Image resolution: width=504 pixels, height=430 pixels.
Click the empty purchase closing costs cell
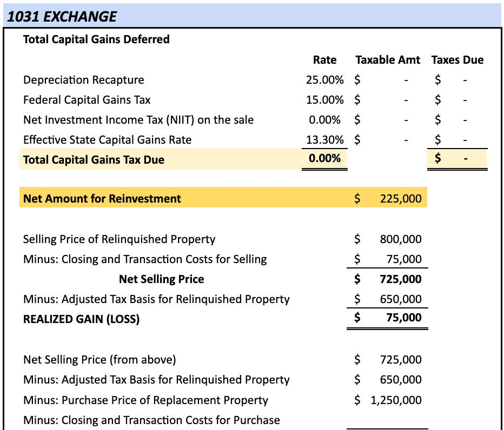pyautogui.click(x=388, y=420)
